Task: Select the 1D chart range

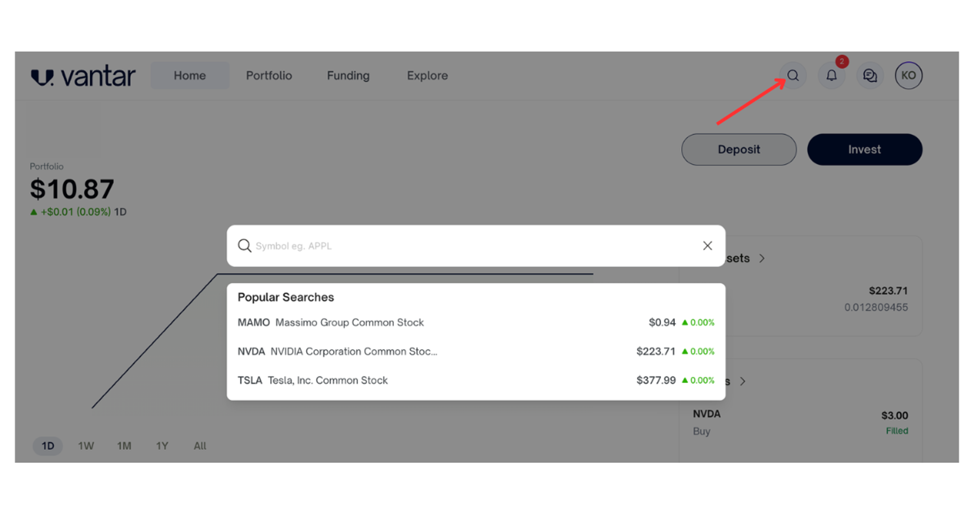Action: click(47, 446)
